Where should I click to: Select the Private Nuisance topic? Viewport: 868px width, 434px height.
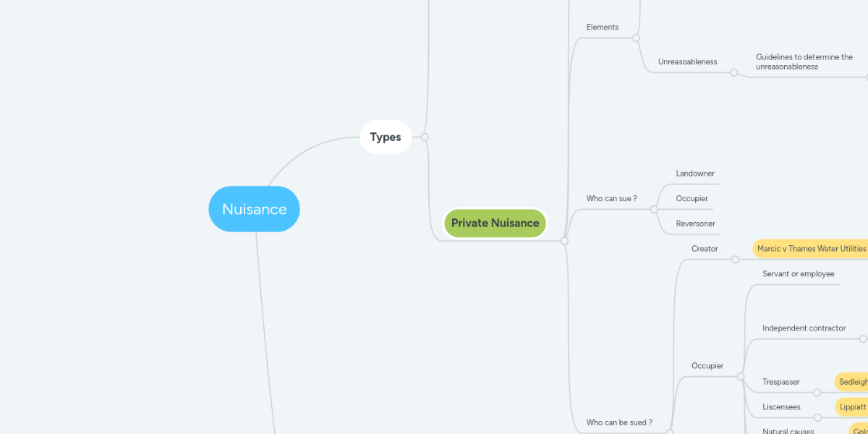click(495, 223)
